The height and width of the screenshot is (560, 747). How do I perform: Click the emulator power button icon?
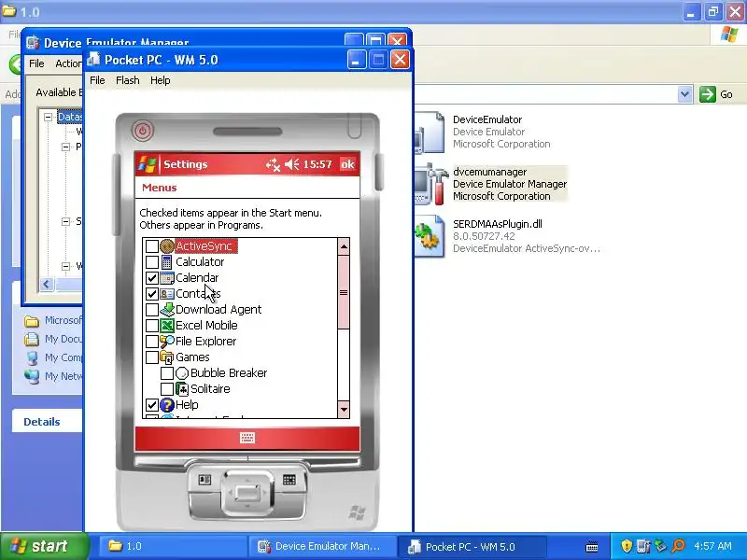point(143,131)
